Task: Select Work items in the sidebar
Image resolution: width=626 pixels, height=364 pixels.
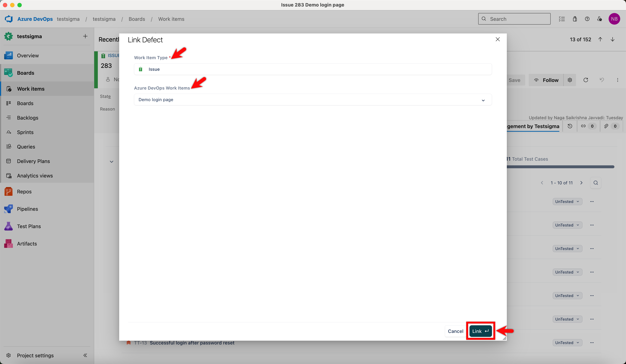Action: click(x=47, y=89)
